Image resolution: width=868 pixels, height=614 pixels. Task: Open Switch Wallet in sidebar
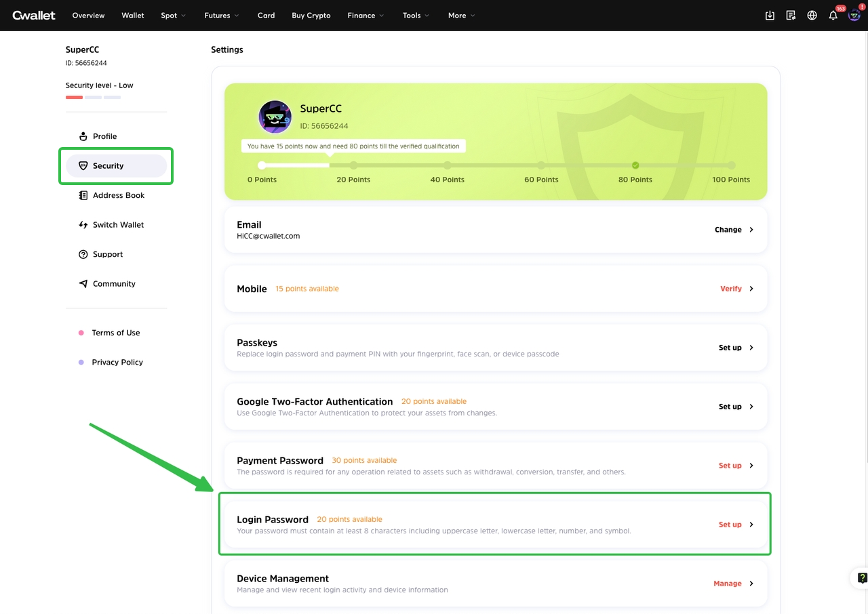click(x=118, y=225)
